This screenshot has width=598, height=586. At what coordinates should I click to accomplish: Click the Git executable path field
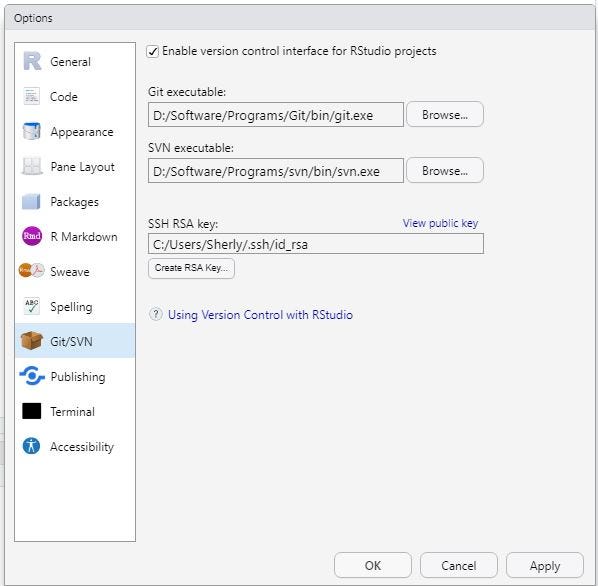click(276, 114)
